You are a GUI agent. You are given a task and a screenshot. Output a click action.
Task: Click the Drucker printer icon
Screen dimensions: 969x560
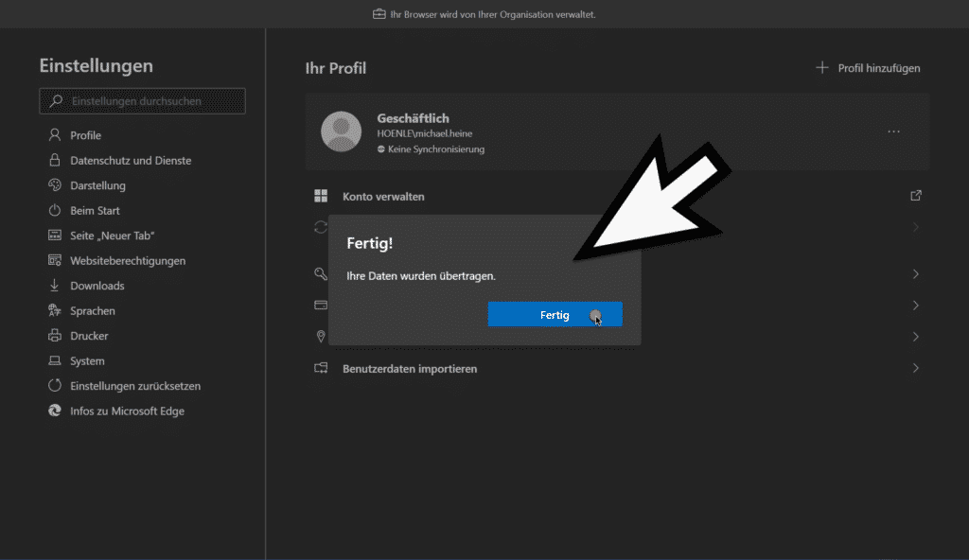click(x=54, y=335)
